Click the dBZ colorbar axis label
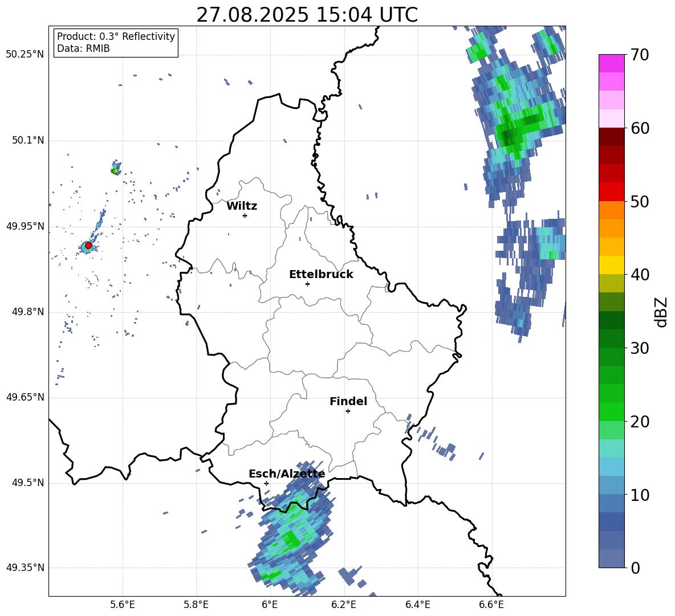675x616 pixels. [x=660, y=312]
